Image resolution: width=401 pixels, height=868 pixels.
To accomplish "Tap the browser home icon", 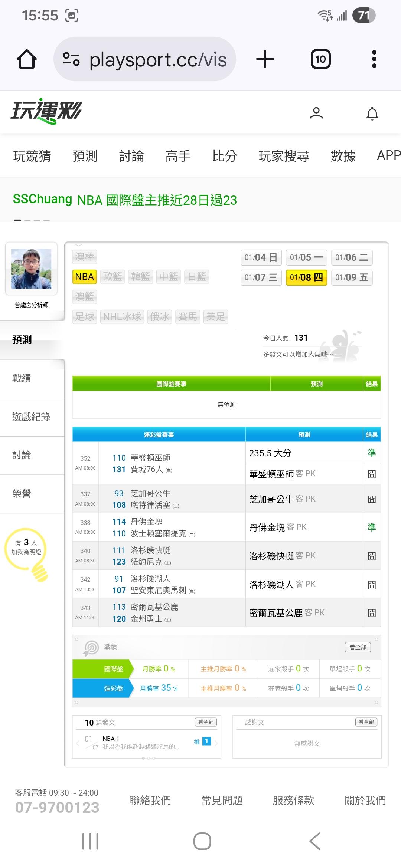I will [x=27, y=59].
